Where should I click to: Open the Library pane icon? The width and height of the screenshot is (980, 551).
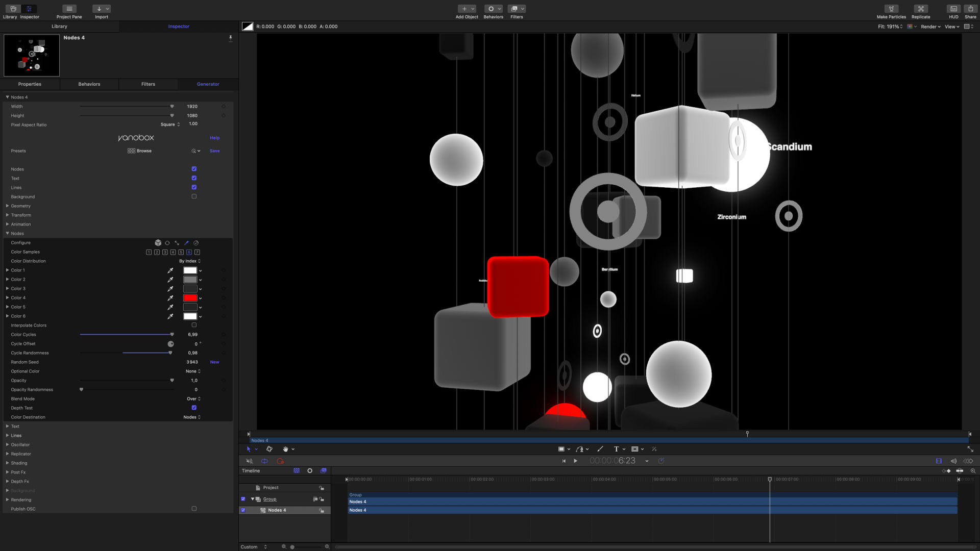click(x=13, y=9)
